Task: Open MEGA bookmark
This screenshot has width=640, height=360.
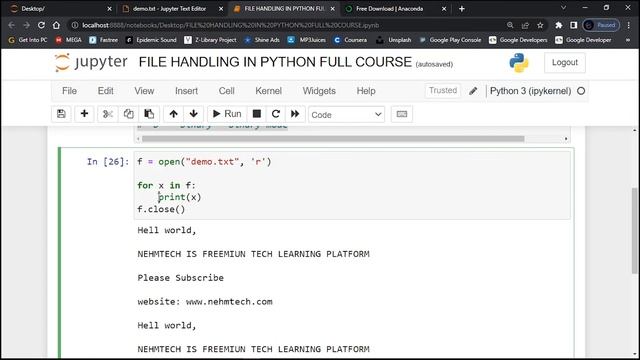Action: tap(69, 40)
